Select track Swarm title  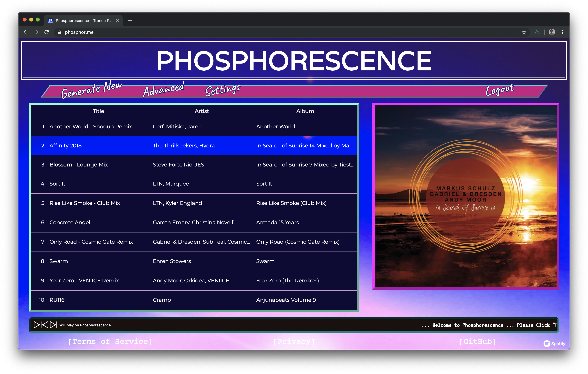pos(59,261)
